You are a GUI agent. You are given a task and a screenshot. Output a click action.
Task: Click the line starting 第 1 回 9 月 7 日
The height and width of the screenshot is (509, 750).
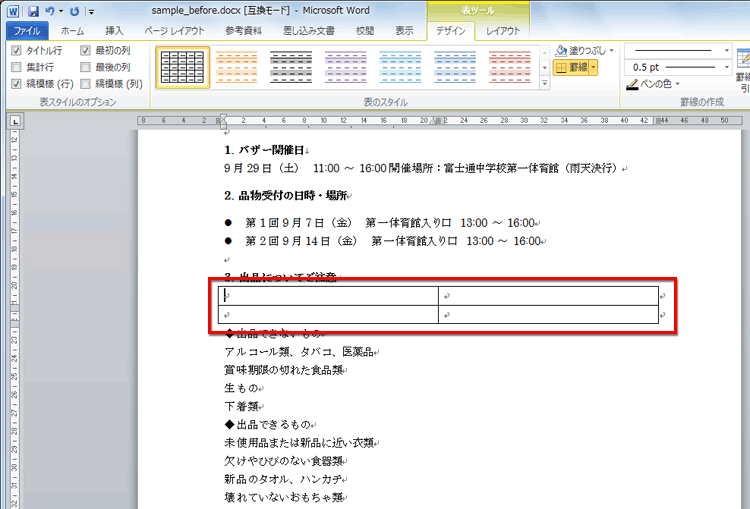pyautogui.click(x=390, y=223)
